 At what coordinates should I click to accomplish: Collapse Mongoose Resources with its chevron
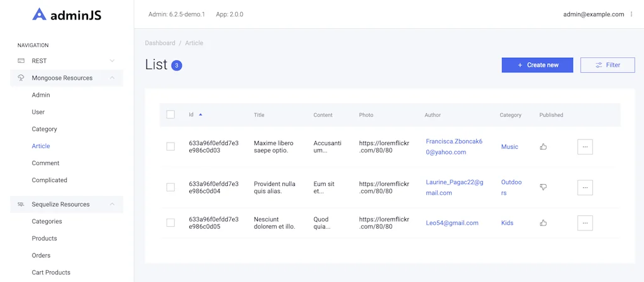click(x=112, y=78)
